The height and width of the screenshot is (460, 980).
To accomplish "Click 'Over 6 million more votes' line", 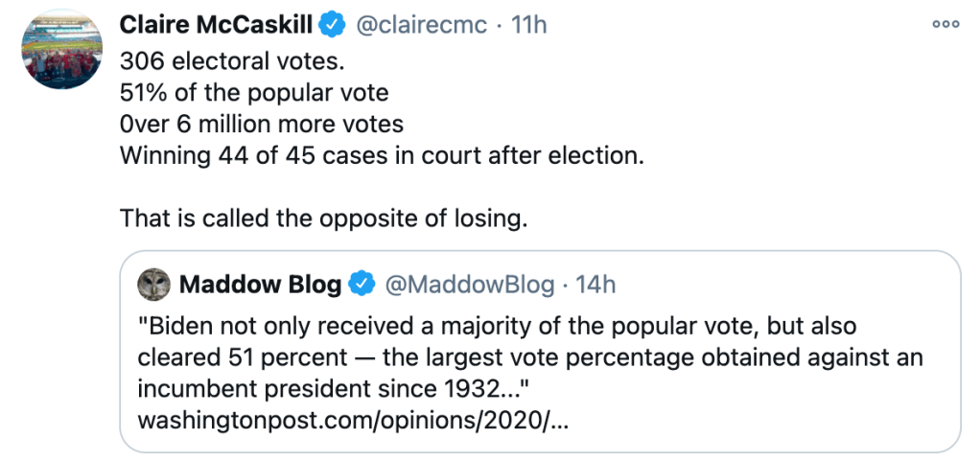I will point(261,125).
